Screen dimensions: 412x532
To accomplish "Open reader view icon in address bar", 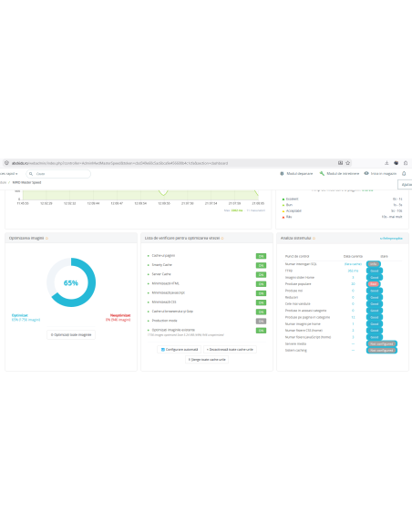I will 340,163.
